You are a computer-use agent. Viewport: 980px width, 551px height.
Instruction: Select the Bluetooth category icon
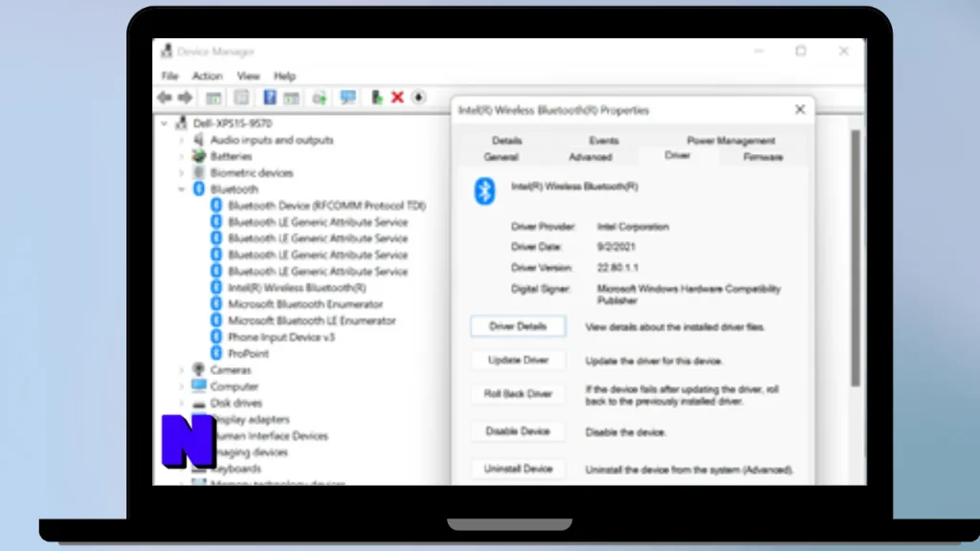click(x=199, y=188)
